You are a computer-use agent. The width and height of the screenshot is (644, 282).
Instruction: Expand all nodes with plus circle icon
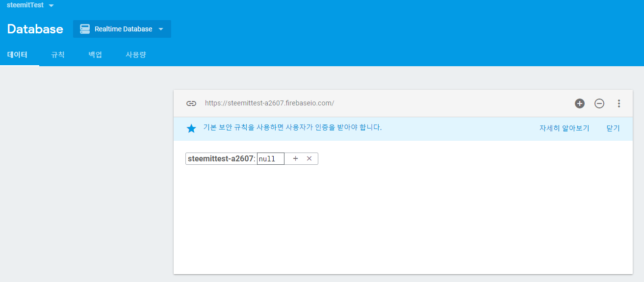click(580, 103)
